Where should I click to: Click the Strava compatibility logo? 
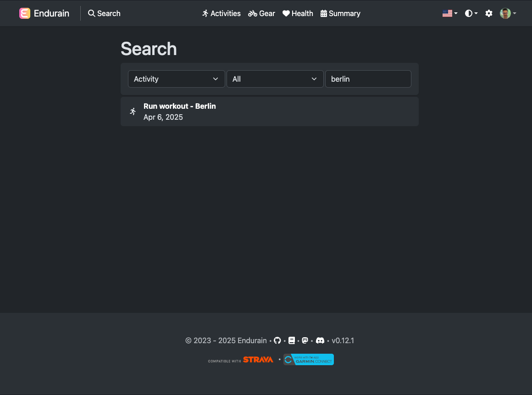click(x=241, y=360)
